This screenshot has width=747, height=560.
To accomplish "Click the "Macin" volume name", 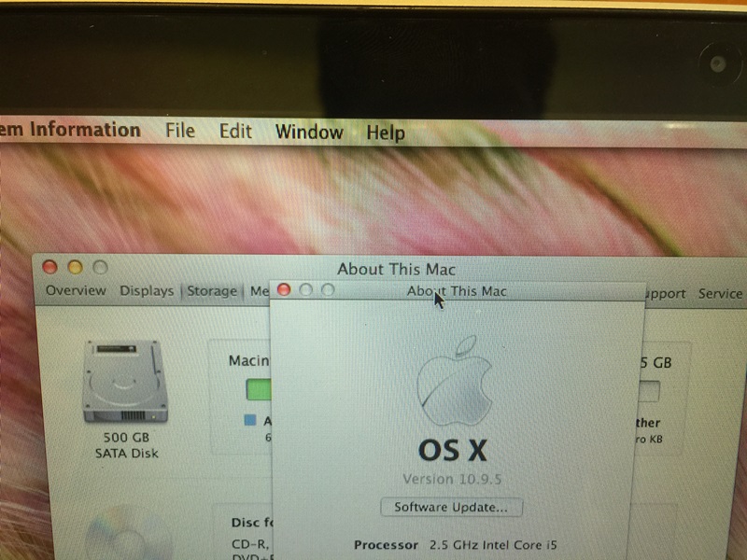I will pos(248,360).
